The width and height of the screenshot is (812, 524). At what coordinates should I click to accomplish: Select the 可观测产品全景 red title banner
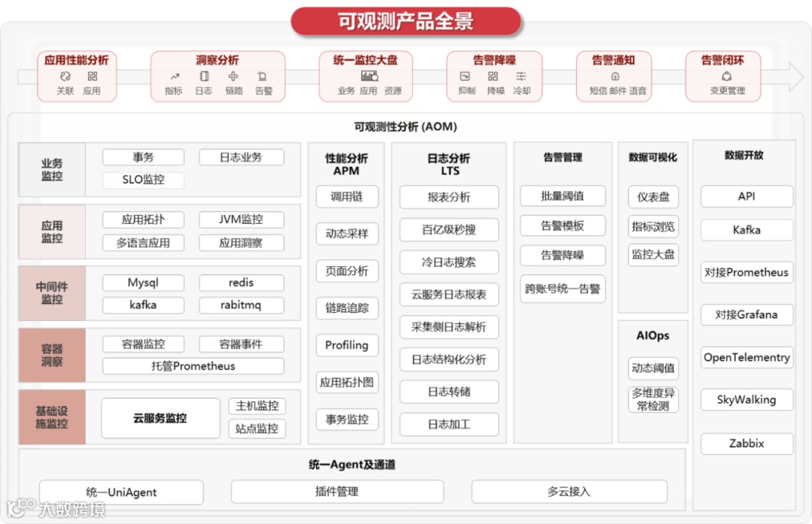click(x=405, y=21)
